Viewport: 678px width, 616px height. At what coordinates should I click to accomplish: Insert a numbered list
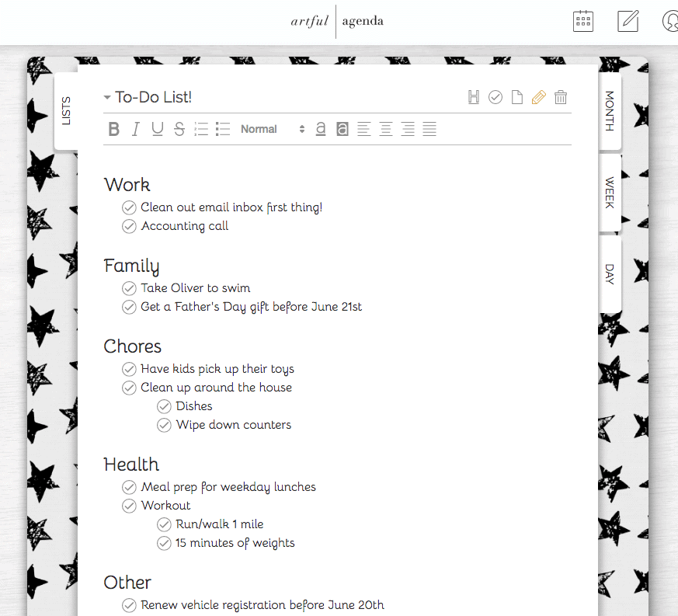201,129
